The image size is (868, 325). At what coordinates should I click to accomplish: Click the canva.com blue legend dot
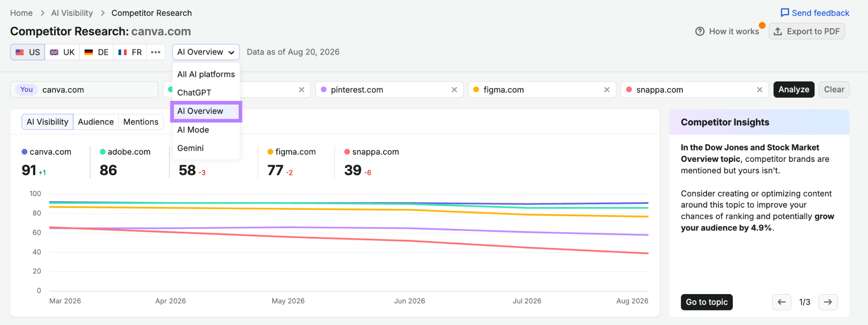click(25, 152)
